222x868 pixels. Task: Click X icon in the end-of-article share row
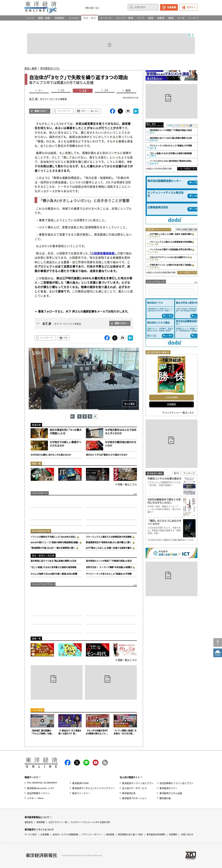tap(115, 338)
